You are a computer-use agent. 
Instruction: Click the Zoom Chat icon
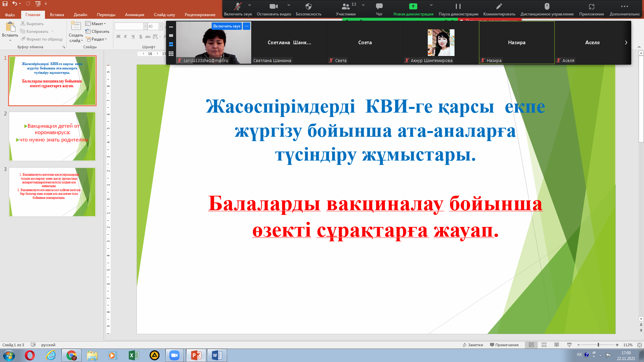[x=379, y=6]
